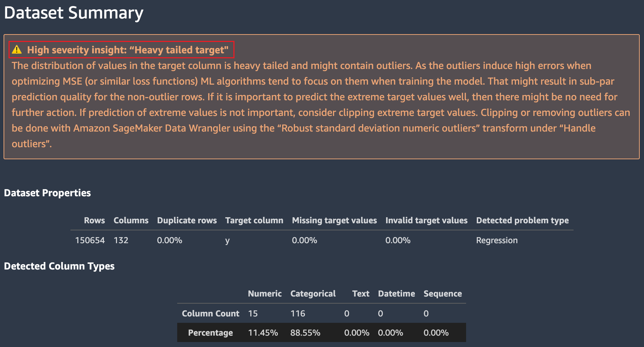The image size is (644, 347).
Task: Click the Rows column header
Action: [94, 220]
